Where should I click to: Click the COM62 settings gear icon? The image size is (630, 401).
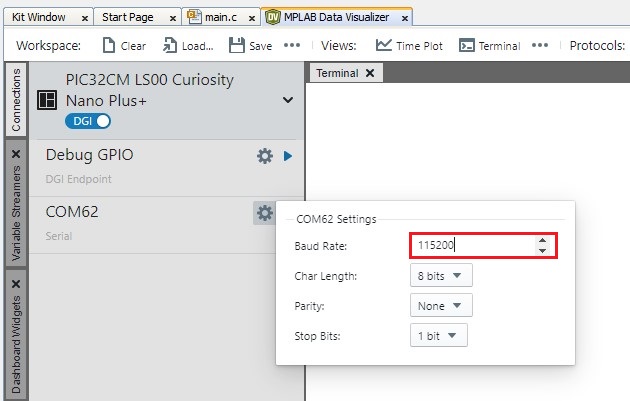pyautogui.click(x=264, y=212)
